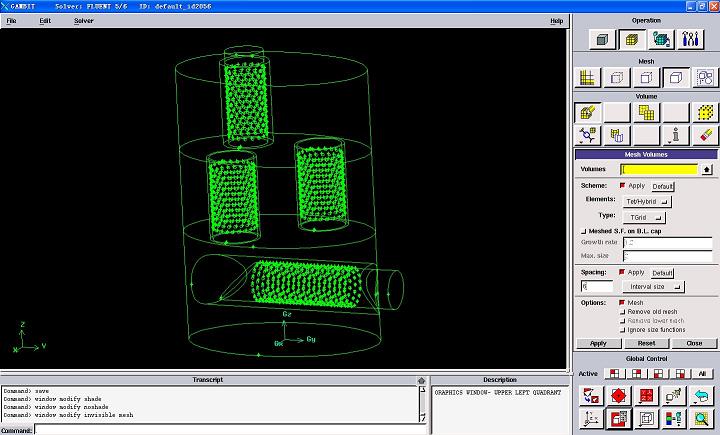Enable Ignore size functions checkbox
The width and height of the screenshot is (720, 435).
tap(623, 329)
